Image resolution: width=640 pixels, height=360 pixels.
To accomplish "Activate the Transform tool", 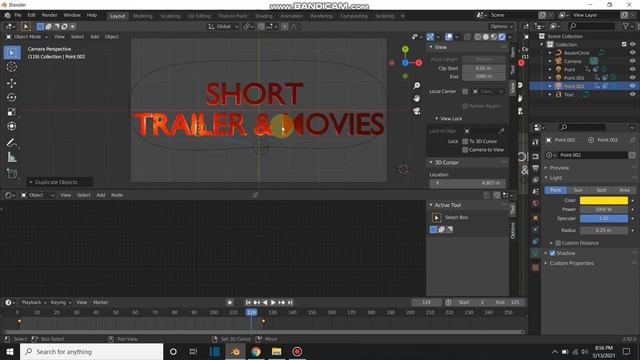I will coord(12,126).
